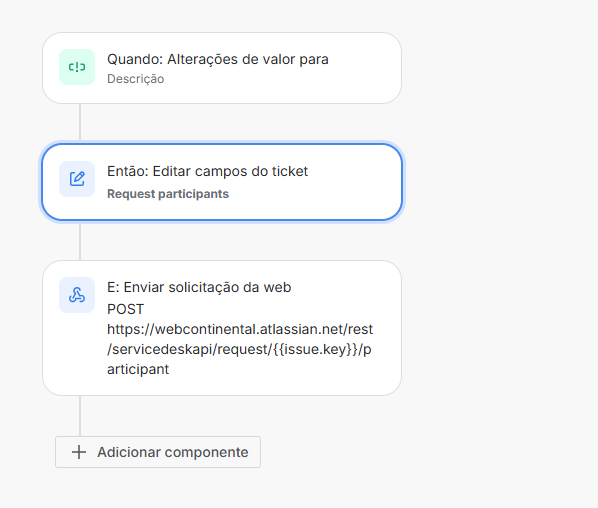Click connector line between trigger and edit action

[80, 122]
